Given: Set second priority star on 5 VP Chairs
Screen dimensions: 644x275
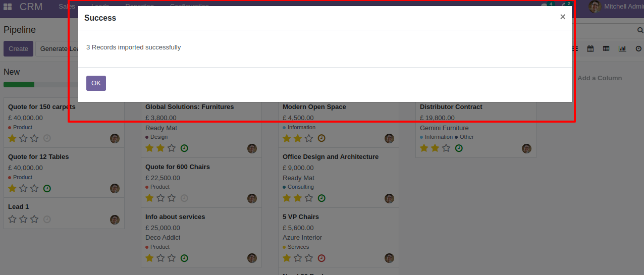Looking at the screenshot, I should click(298, 258).
